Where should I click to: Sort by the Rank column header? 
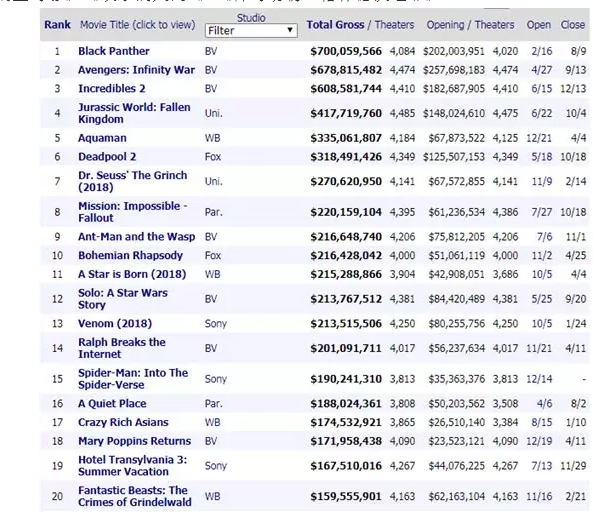pos(57,25)
